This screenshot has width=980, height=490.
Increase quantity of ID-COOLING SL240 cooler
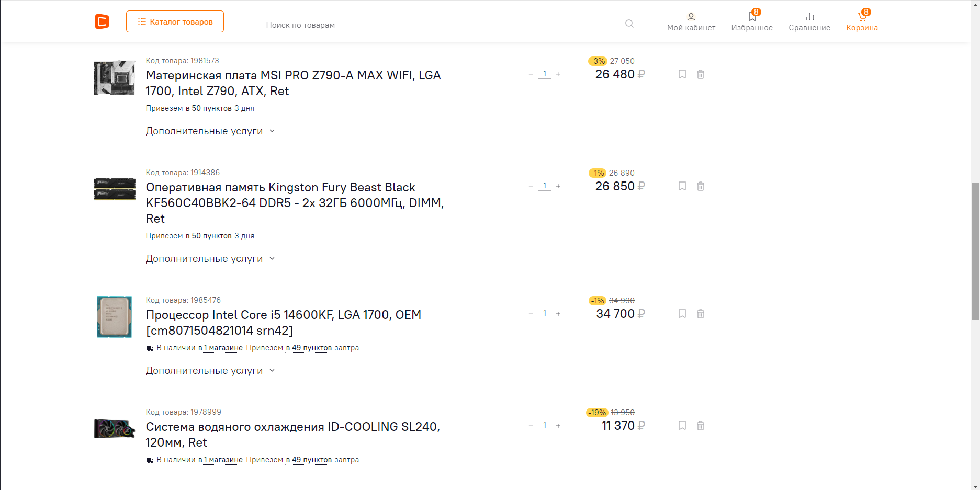pos(558,426)
